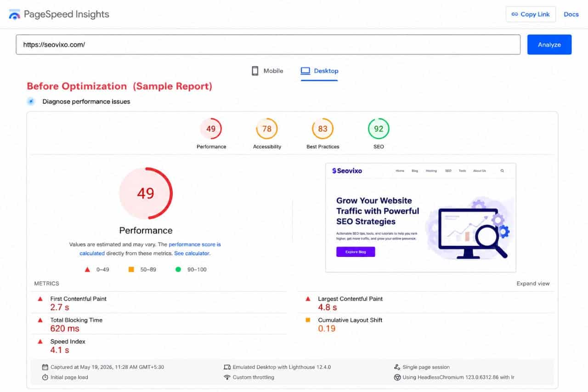Screen dimensions: 588x392
Task: Click the First Contentful Paint value 2.7 s
Action: [x=60, y=307]
